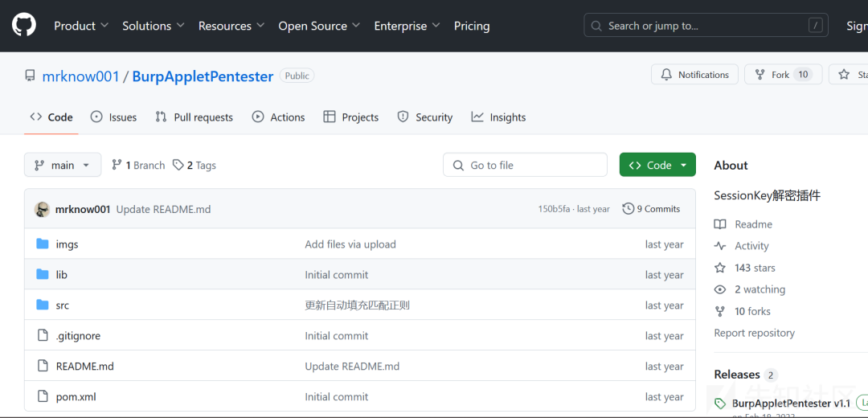Open the Add files via upload commit

pos(350,244)
